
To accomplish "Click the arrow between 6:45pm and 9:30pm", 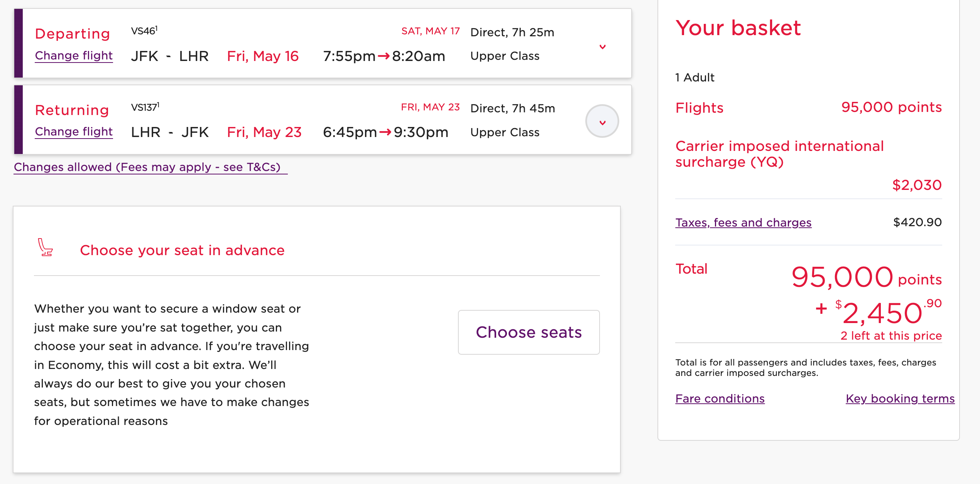I will pyautogui.click(x=385, y=132).
